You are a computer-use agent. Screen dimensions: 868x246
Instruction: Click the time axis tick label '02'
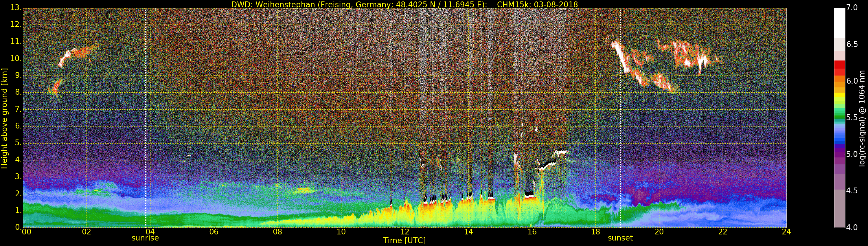pos(87,232)
